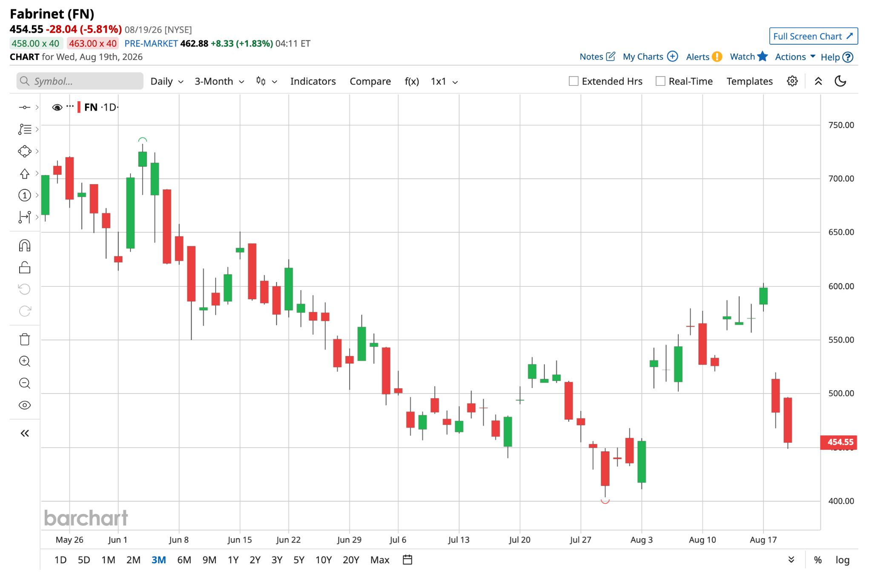Select the 1Y time range
872x588 pixels.
click(x=233, y=560)
